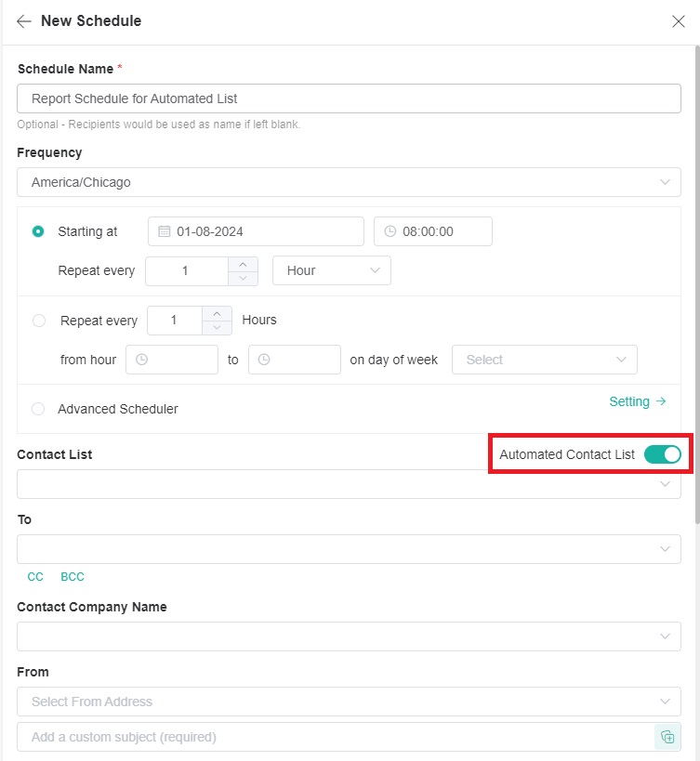This screenshot has height=761, width=700.
Task: Click the BCC option below the To field
Action: [x=72, y=576]
